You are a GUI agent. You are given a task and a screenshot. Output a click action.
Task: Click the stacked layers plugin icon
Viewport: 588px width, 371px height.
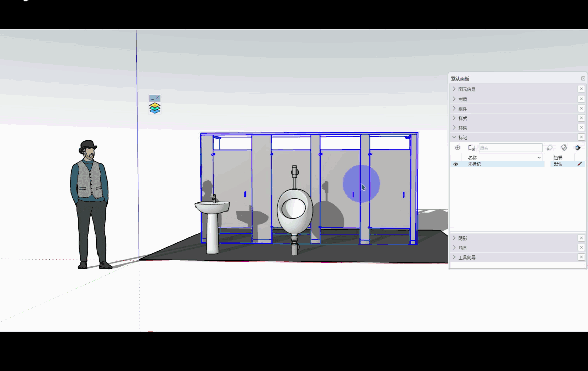tap(155, 108)
